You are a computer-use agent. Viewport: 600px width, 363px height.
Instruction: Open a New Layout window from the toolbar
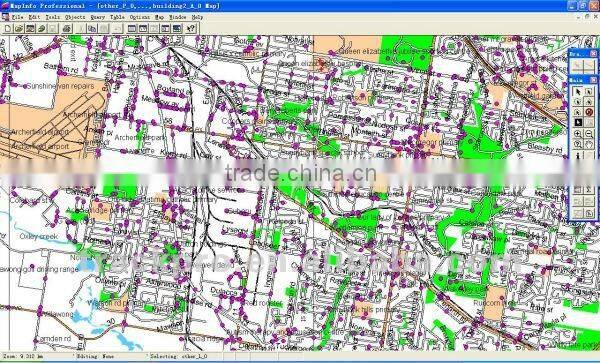165,28
